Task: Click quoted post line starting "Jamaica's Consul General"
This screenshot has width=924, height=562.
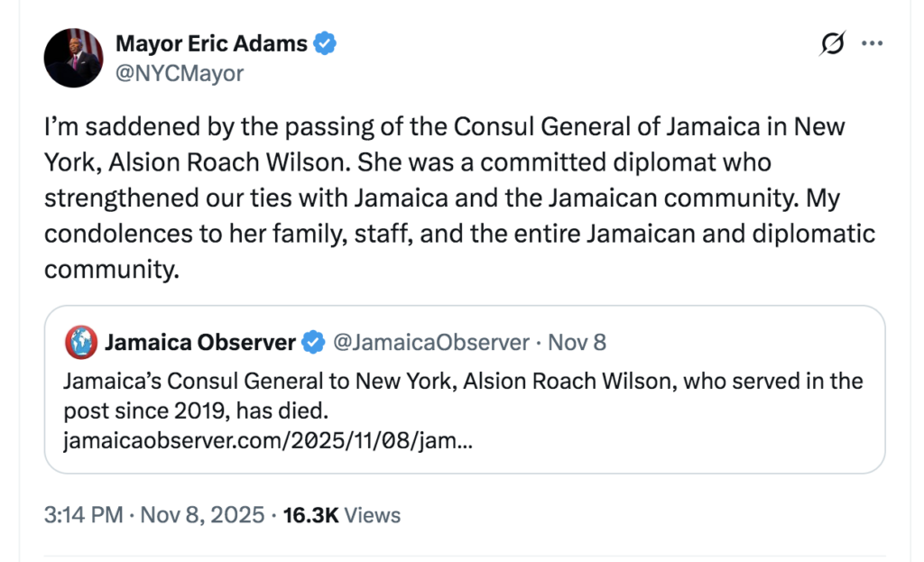Action: (463, 382)
